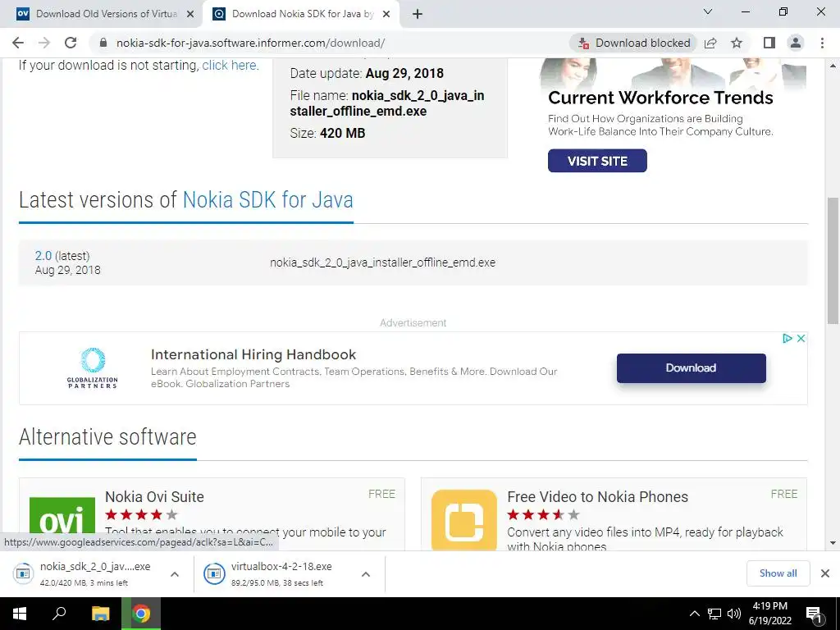Viewport: 840px width, 630px height.
Task: Click the 'click here' download link
Action: pos(230,66)
